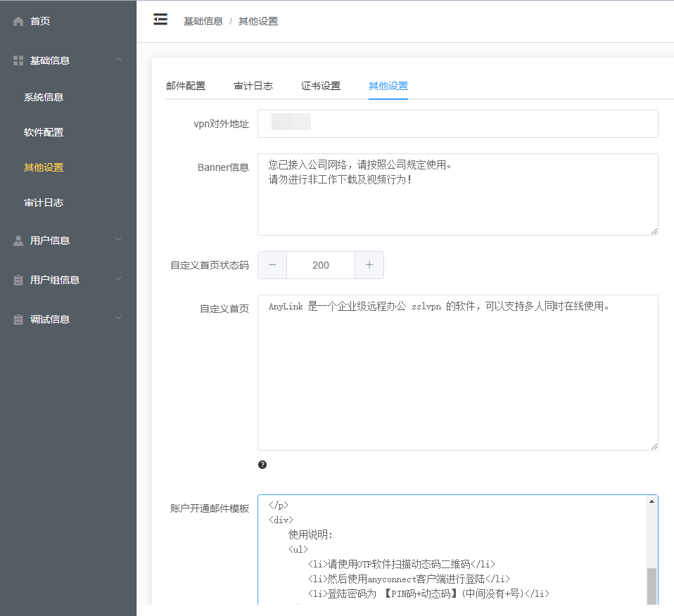
Task: Click inside the 自定义首页 text area
Action: click(x=458, y=373)
